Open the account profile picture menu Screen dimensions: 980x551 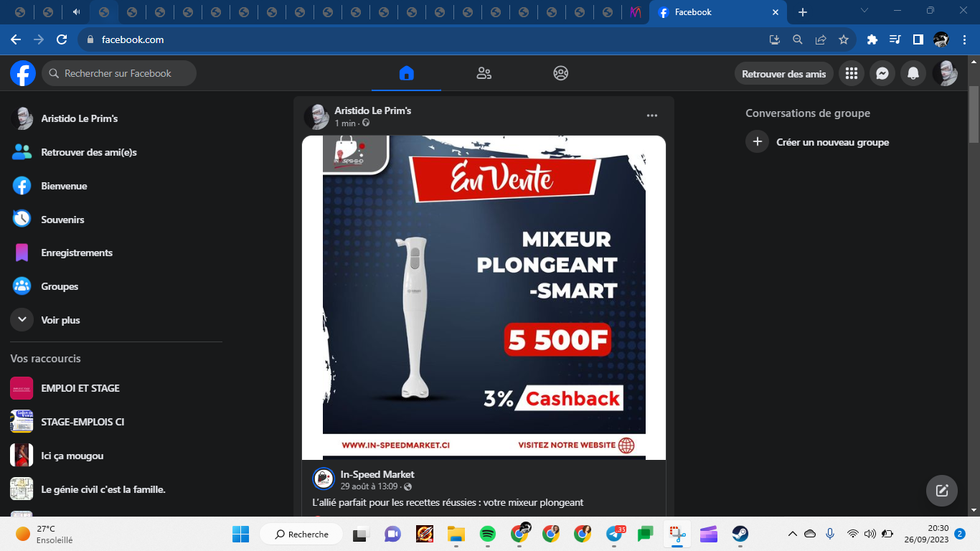(944, 73)
